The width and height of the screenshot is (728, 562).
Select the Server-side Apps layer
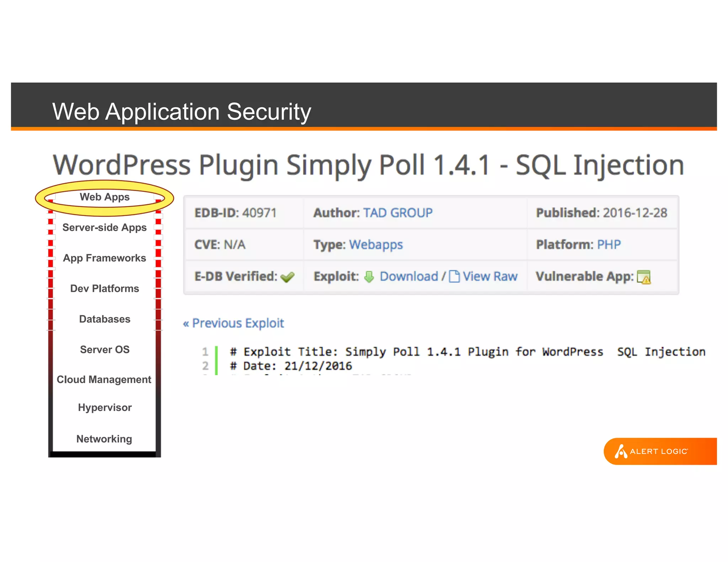[x=105, y=228]
